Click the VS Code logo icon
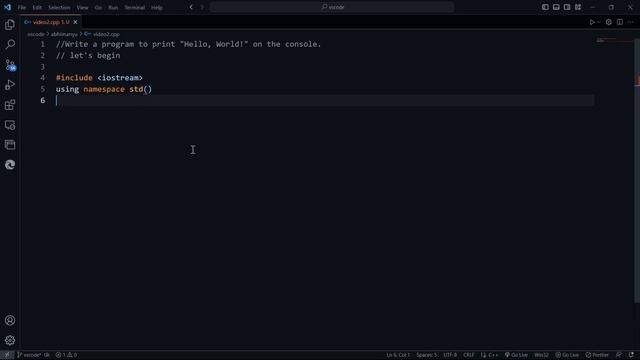 7,7
